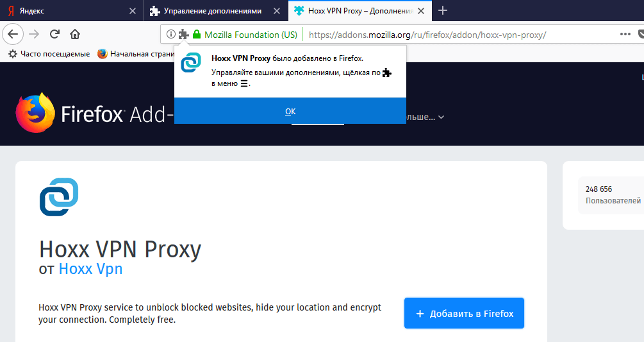The height and width of the screenshot is (342, 644).
Task: Click the puzzle icon inside the notification text
Action: pos(387,73)
